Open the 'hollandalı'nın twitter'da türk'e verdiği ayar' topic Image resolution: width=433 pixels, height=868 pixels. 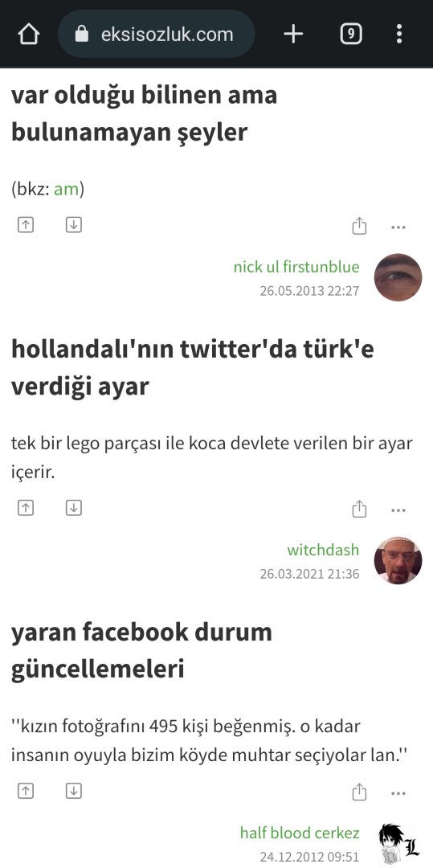pyautogui.click(x=193, y=367)
